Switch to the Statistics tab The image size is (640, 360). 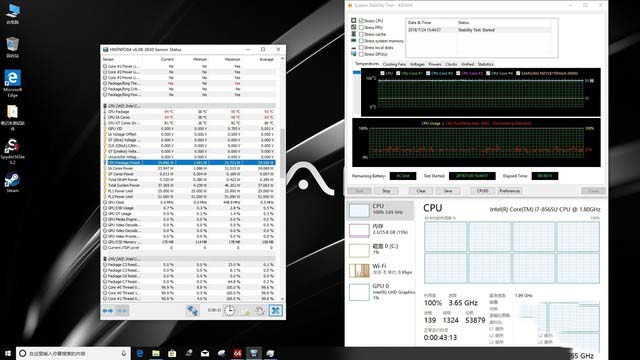(485, 64)
